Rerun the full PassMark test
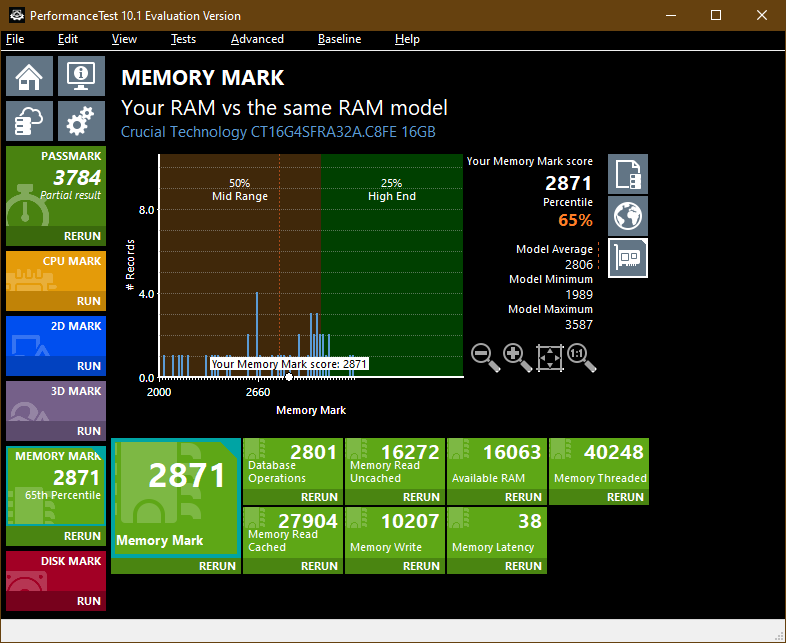This screenshot has width=786, height=643. [56, 236]
